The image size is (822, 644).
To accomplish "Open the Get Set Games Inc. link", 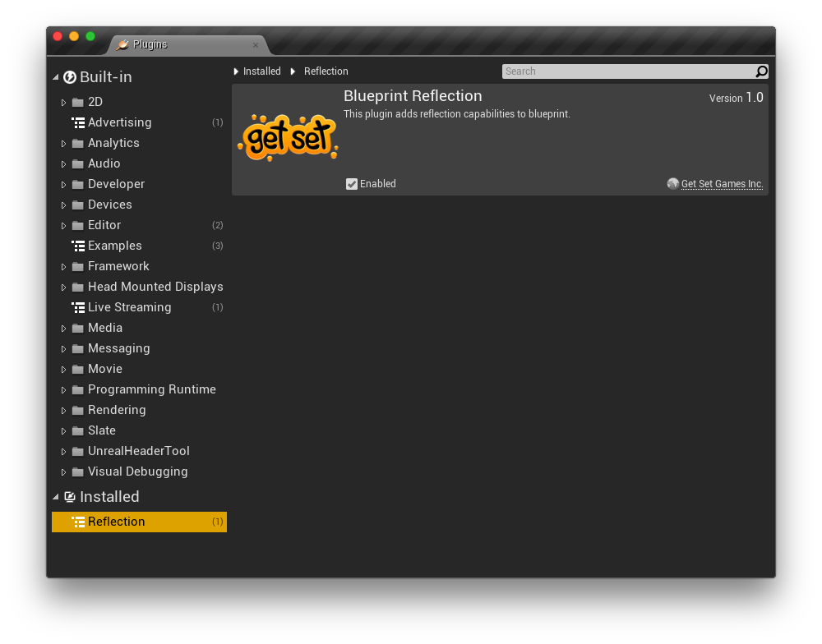I will pyautogui.click(x=722, y=184).
